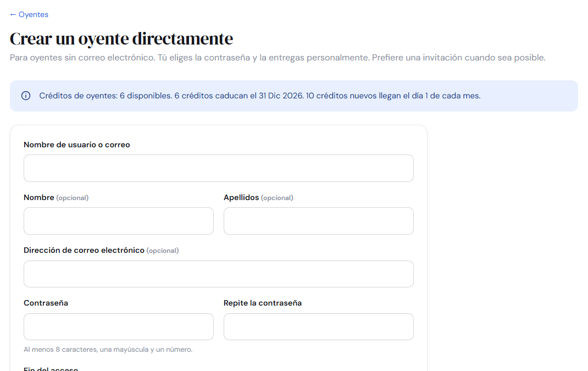Click into the Nombre optional field
This screenshot has height=371, width=588.
click(x=119, y=221)
